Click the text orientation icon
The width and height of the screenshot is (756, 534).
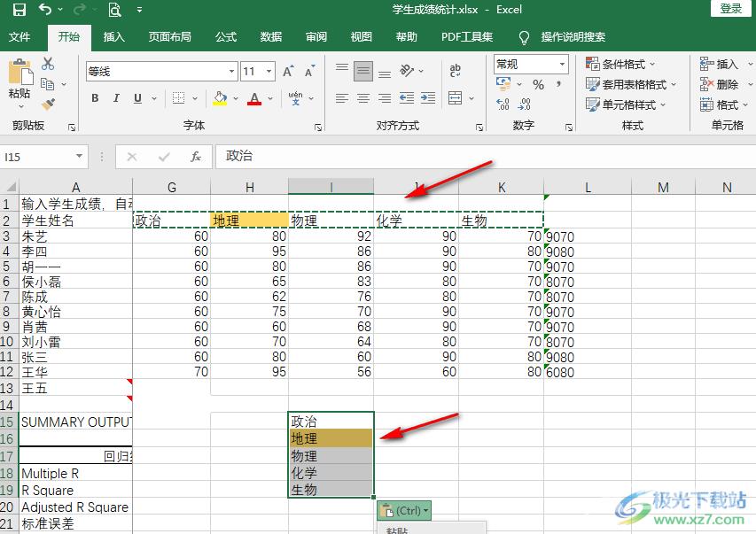(407, 71)
